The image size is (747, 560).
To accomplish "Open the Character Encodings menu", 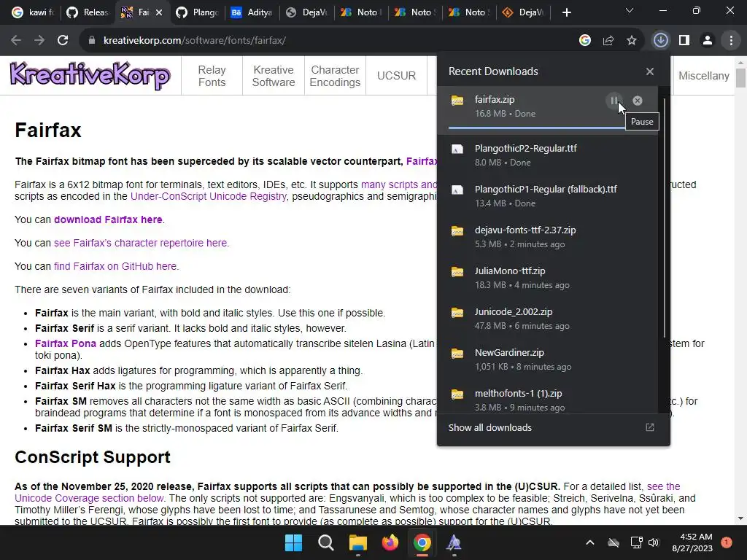I will pos(335,76).
